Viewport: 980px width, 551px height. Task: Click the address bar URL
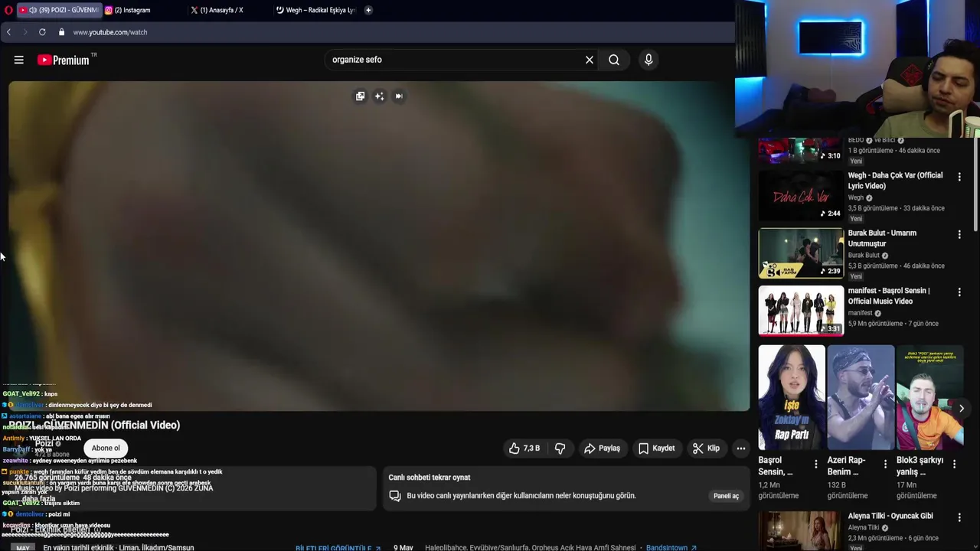pyautogui.click(x=110, y=32)
